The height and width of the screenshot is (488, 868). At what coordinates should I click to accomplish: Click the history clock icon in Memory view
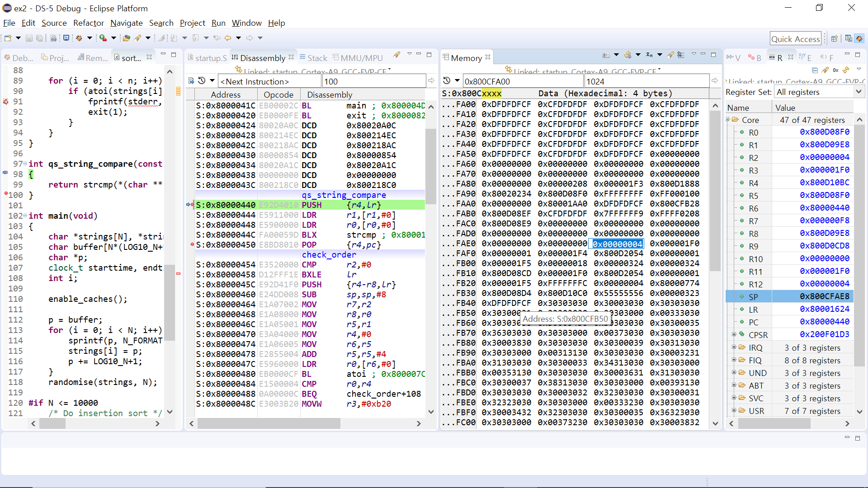coord(447,81)
